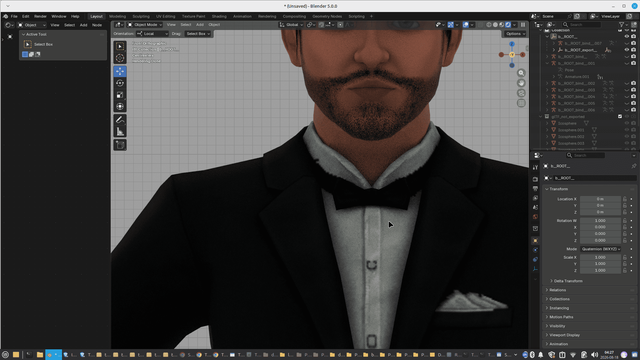Switch to Modeling workspace tab
The image size is (640, 360).
click(x=118, y=16)
